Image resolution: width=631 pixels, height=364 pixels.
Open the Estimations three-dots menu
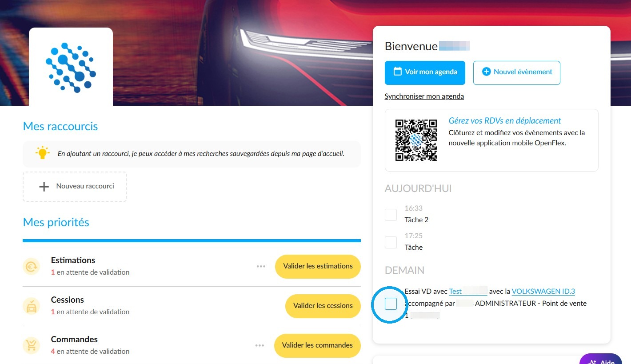[x=261, y=267]
